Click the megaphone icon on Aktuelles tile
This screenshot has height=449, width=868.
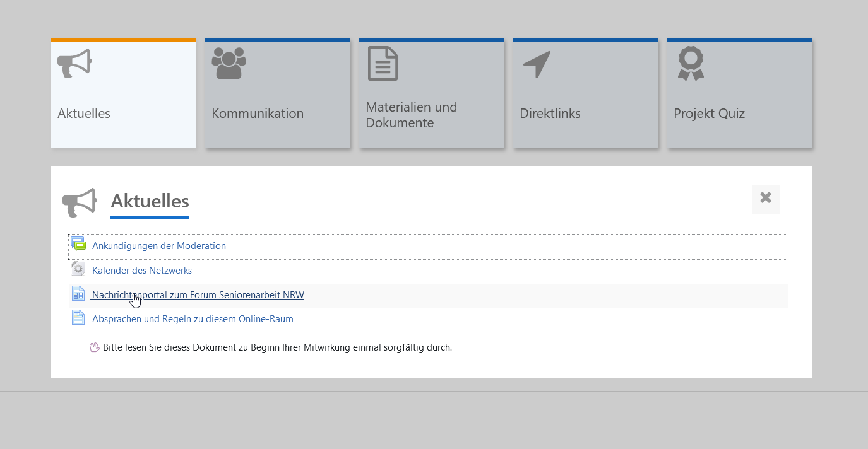74,64
